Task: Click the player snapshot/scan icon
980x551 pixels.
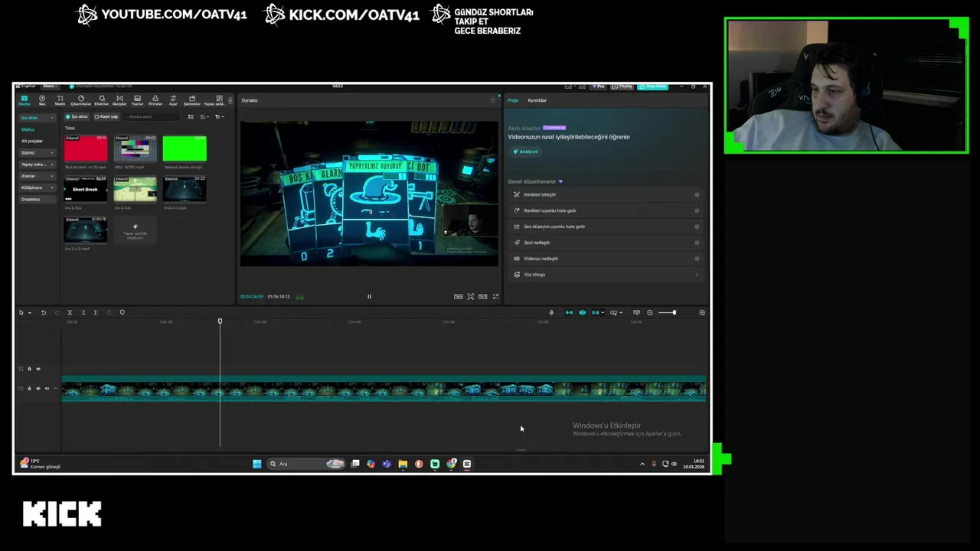Action: [x=471, y=296]
